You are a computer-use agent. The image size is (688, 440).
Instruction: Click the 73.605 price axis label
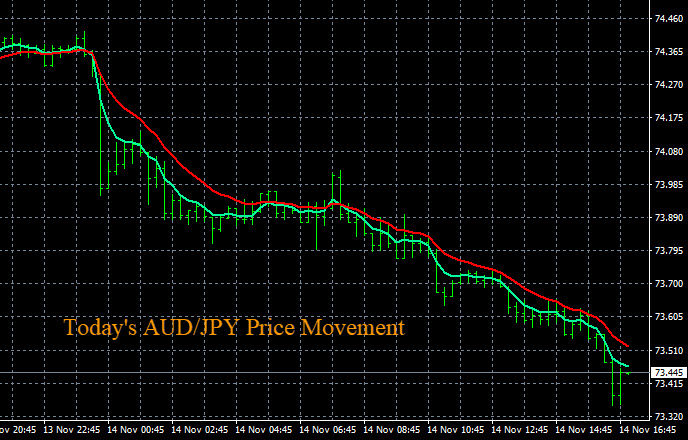(x=667, y=317)
